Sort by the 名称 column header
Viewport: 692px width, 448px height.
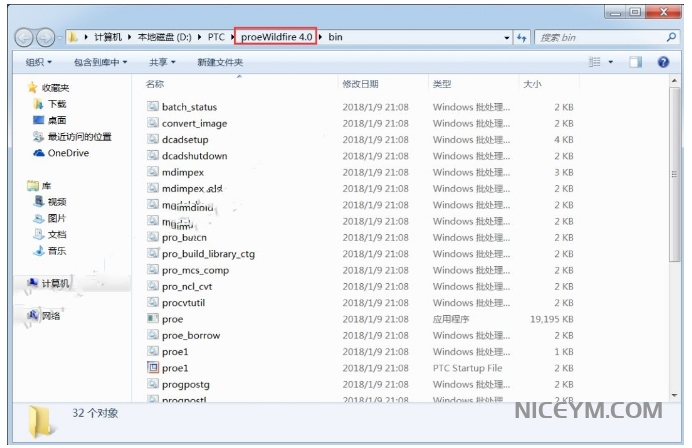[x=154, y=84]
